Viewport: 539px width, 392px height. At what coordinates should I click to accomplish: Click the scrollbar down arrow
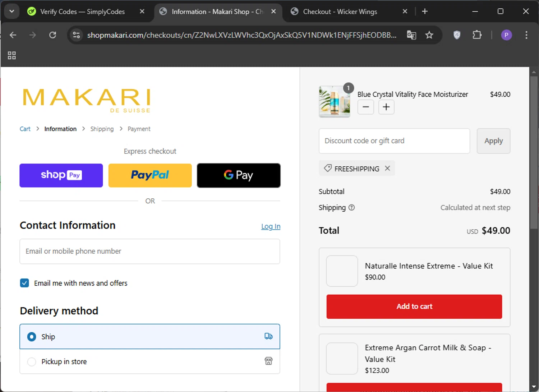[x=534, y=387]
